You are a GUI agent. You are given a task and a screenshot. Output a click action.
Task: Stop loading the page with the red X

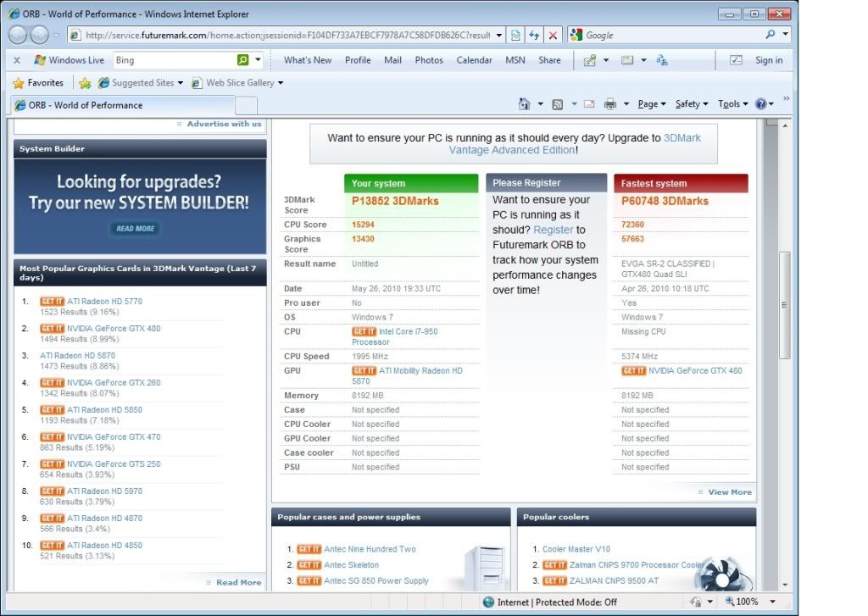(x=553, y=35)
